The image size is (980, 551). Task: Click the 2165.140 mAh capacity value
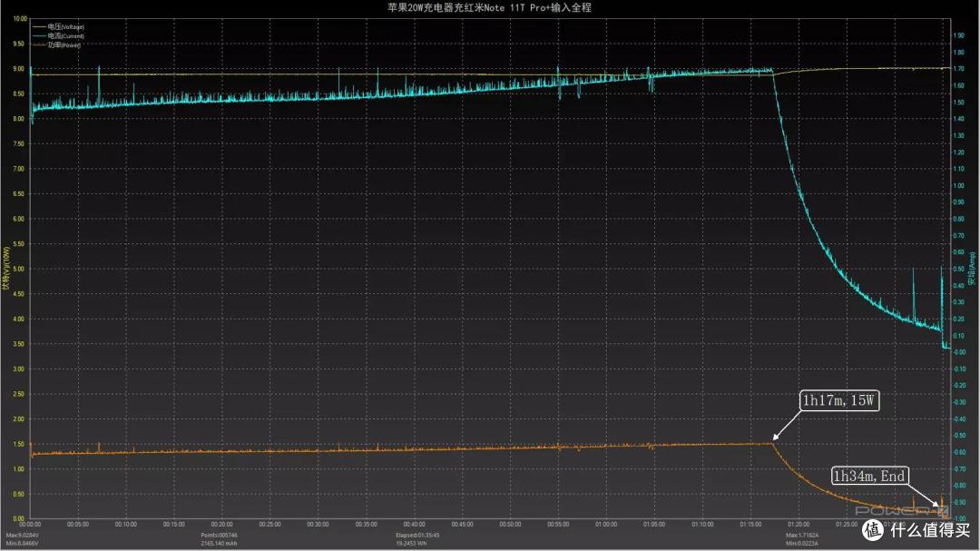[x=219, y=543]
